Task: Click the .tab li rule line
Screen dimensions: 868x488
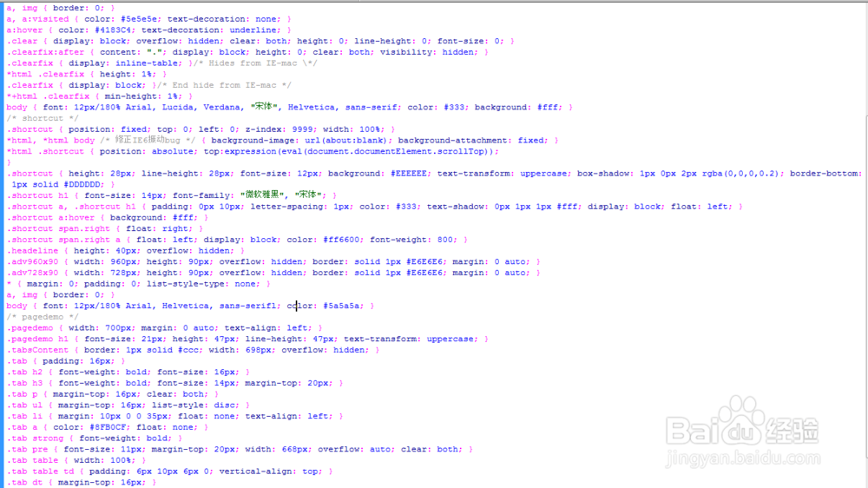Action: tap(174, 417)
